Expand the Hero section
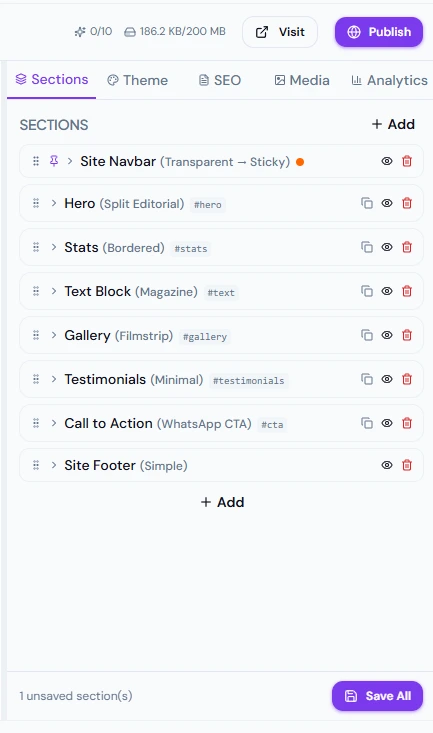Screen dimensions: 433x733 [54, 203]
